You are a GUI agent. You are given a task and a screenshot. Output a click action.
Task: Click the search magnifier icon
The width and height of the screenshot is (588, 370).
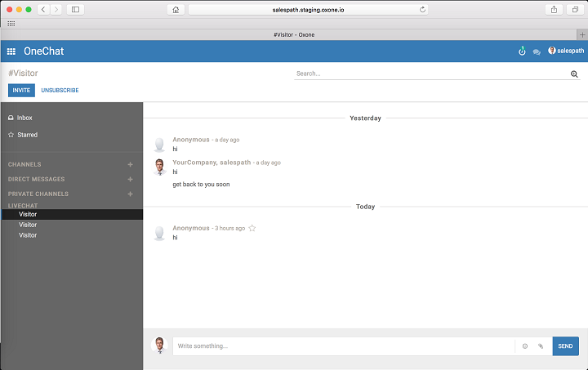(x=574, y=74)
